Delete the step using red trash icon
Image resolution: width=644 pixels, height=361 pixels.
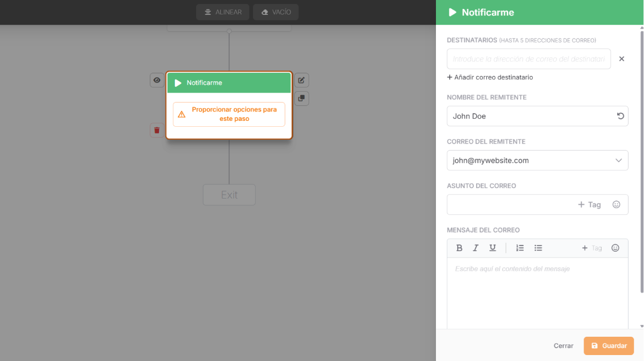tap(157, 130)
